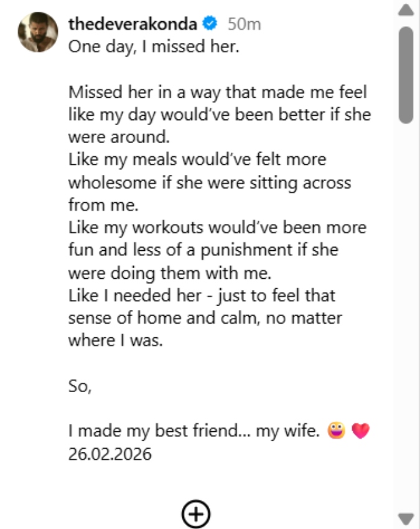Click the 50m post timestamp
Image resolution: width=420 pixels, height=529 pixels.
244,24
